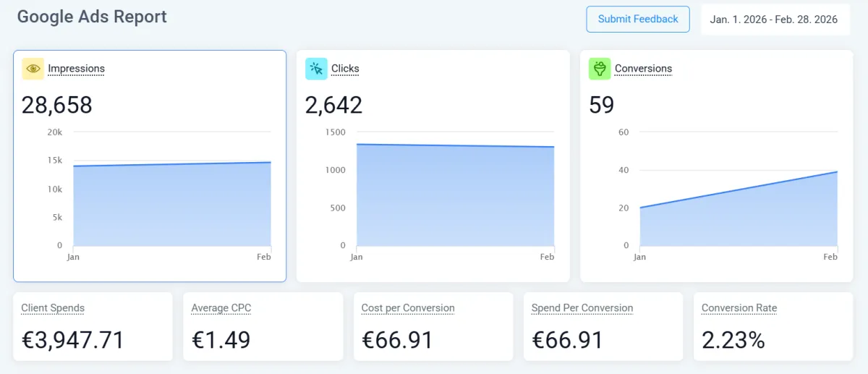The image size is (868, 374).
Task: Click the 20k axis label in Impressions chart
Action: click(55, 132)
